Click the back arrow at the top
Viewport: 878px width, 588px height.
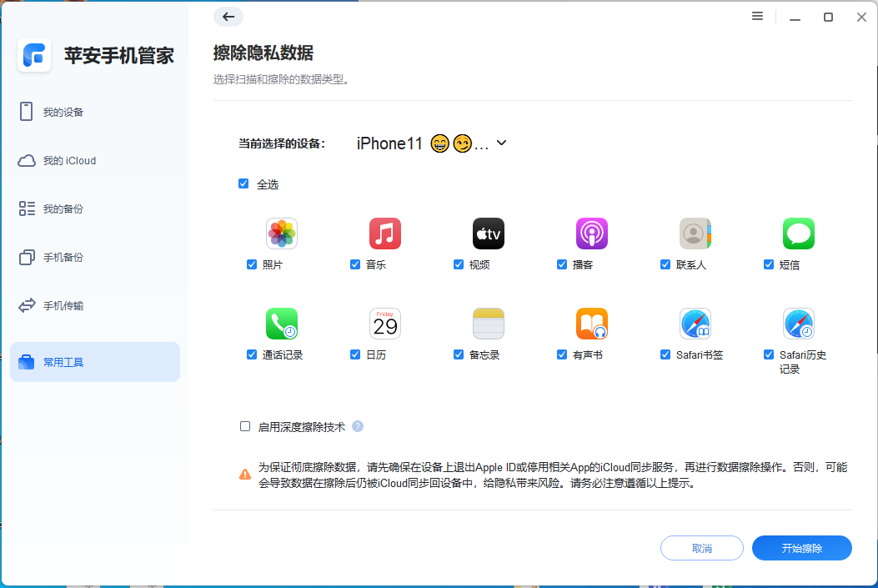228,17
